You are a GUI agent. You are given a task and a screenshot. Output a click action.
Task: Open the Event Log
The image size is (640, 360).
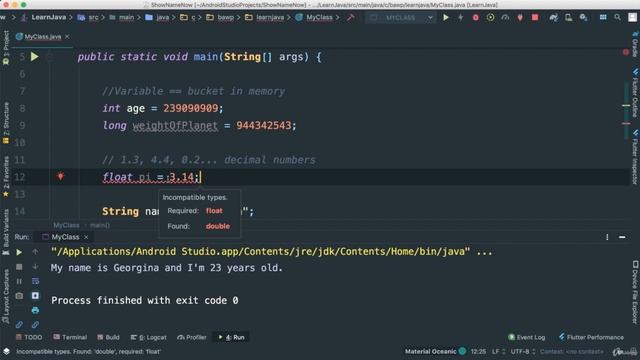[x=527, y=337]
